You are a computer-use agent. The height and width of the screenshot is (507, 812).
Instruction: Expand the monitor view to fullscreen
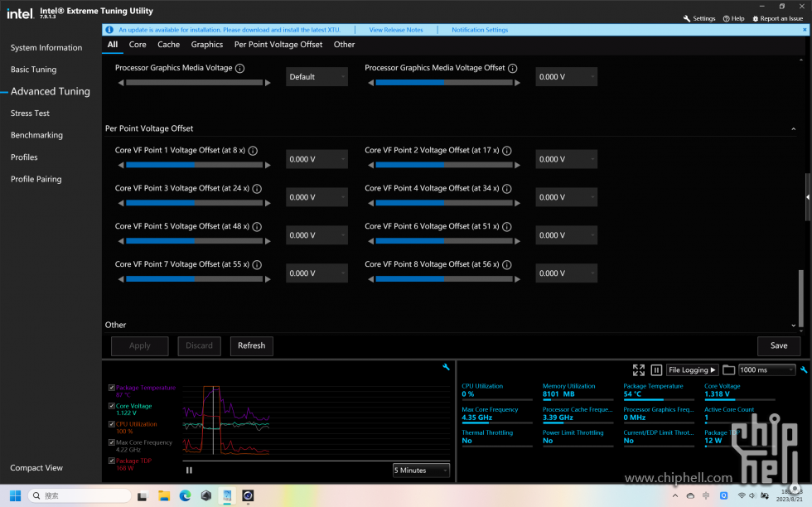(x=639, y=369)
